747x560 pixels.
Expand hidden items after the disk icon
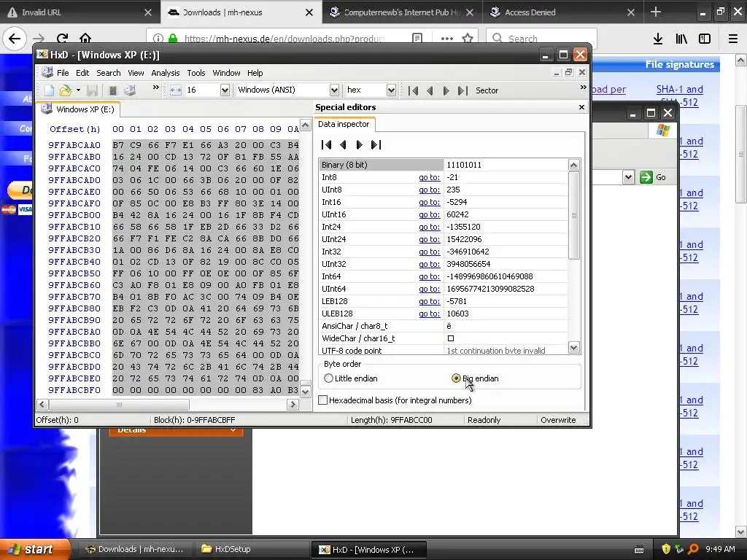[x=155, y=87]
